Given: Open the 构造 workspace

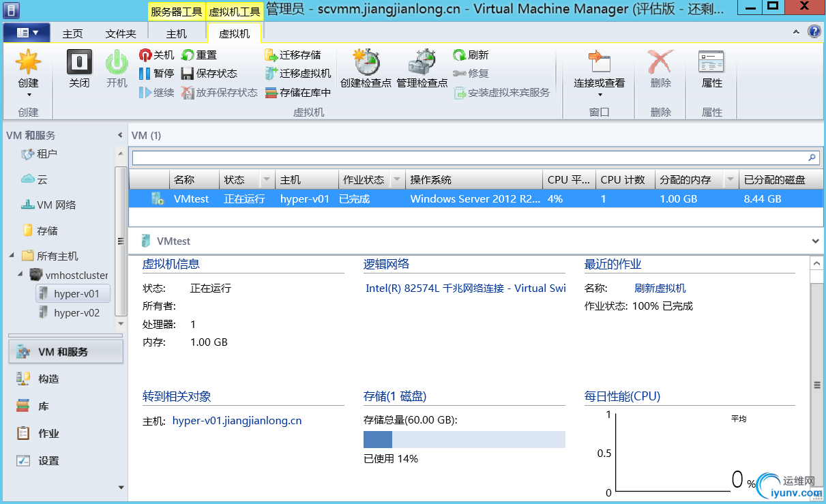Looking at the screenshot, I should point(65,379).
